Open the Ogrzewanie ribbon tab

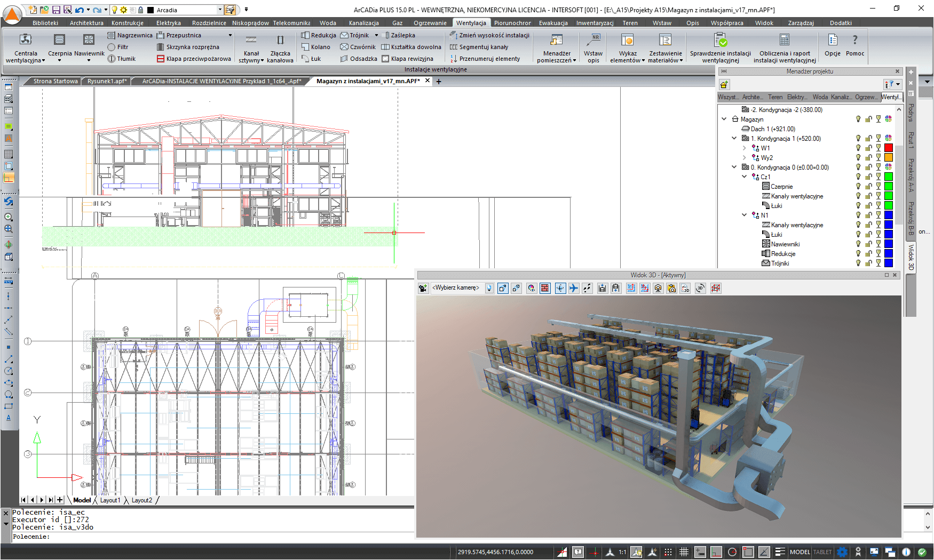pyautogui.click(x=430, y=23)
